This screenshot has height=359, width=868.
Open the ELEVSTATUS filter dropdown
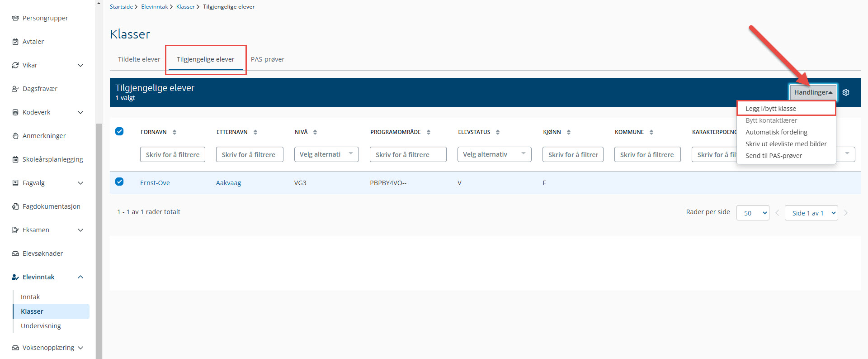[494, 154]
